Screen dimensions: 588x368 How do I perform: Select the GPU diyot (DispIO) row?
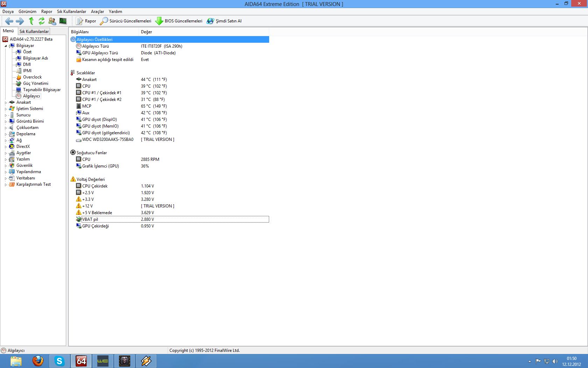[x=169, y=120]
